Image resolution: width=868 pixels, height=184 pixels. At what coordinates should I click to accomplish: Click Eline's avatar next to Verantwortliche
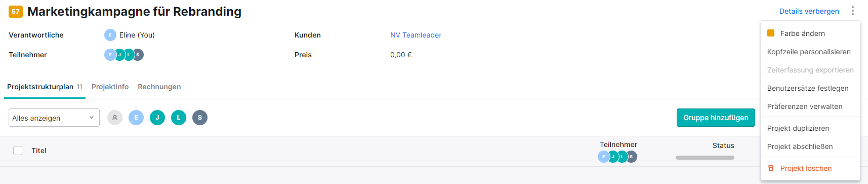click(x=110, y=35)
